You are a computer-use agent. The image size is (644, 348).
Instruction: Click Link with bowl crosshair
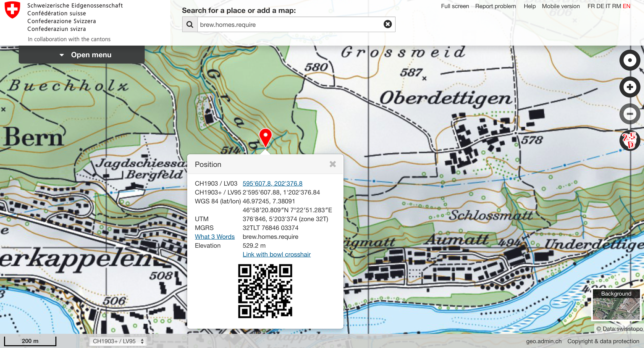coord(276,254)
